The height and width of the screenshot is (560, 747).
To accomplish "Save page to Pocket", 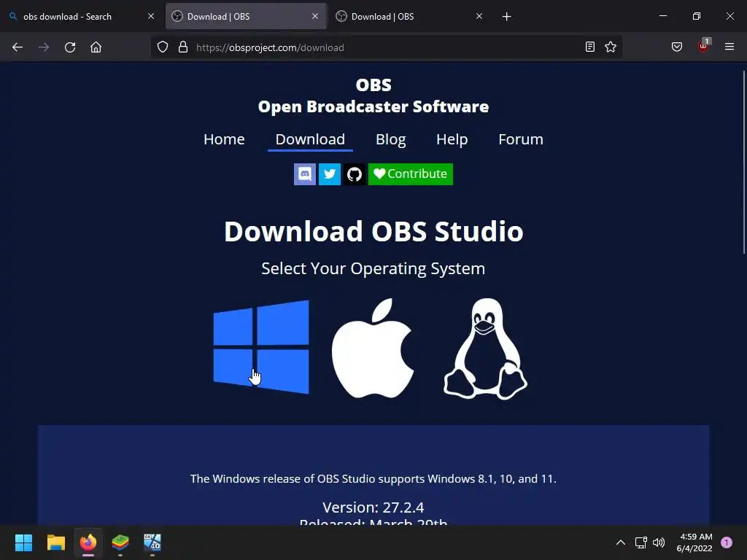I will pos(677,47).
